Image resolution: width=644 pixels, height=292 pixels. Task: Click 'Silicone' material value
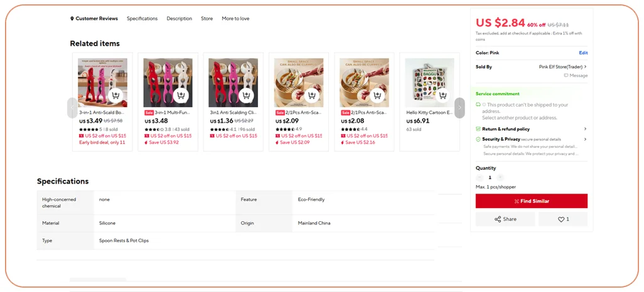click(x=107, y=223)
